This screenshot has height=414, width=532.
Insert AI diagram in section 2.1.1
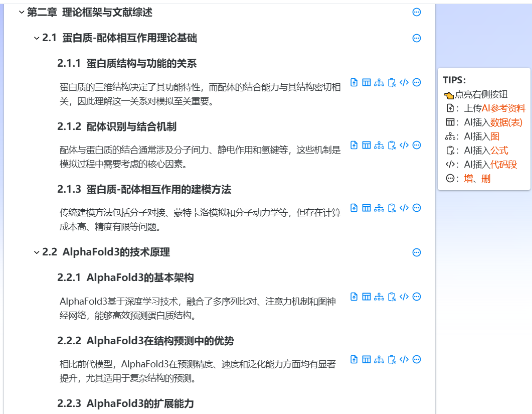[379, 82]
